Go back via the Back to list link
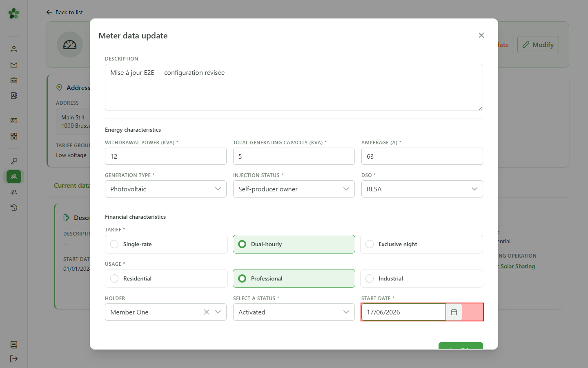 (x=65, y=12)
